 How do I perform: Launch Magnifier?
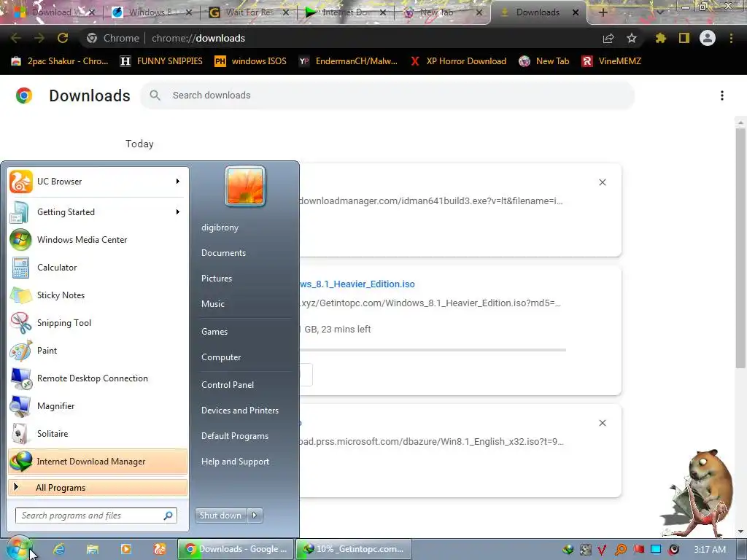click(98, 405)
